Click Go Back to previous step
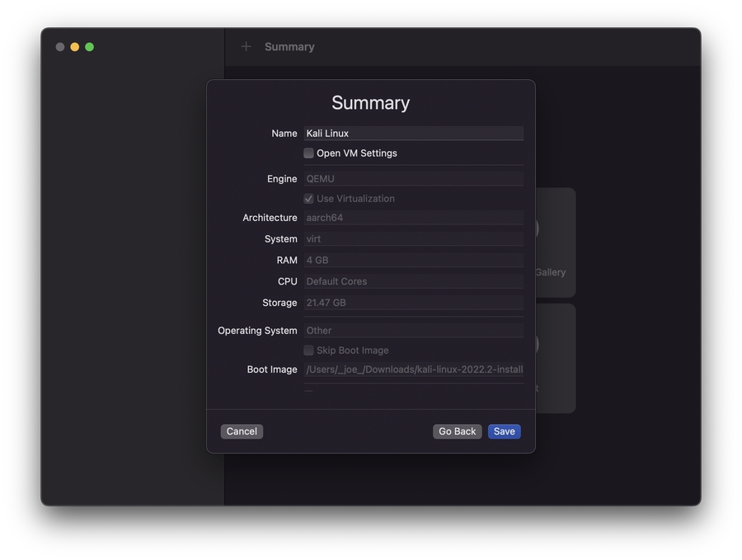 pos(457,431)
